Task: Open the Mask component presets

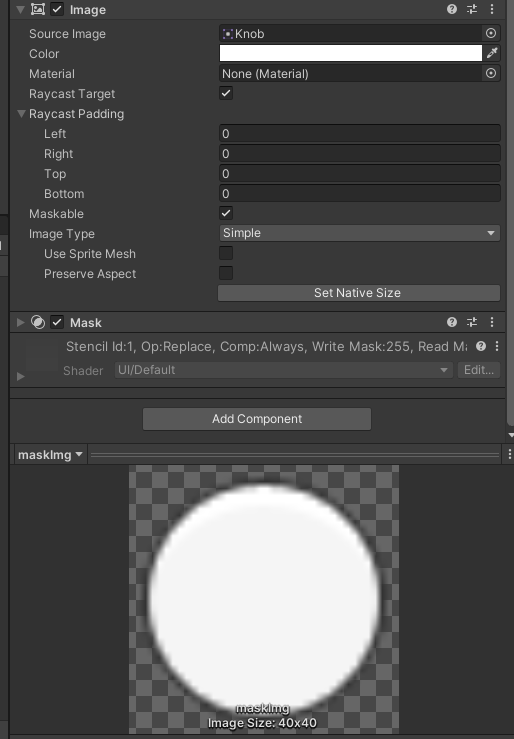Action: coord(472,322)
